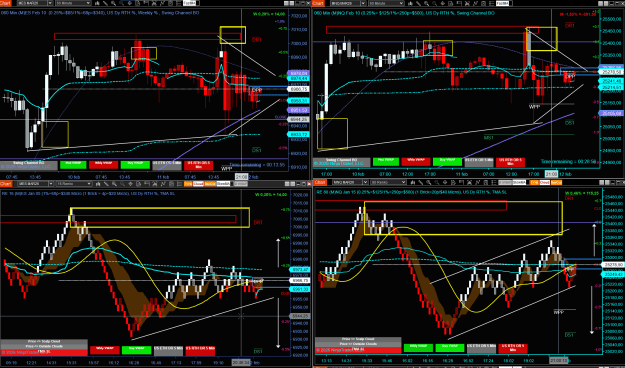Expand Renko interval dropdown of MNQ Renko chart
625x368 pixels.
coord(403,182)
